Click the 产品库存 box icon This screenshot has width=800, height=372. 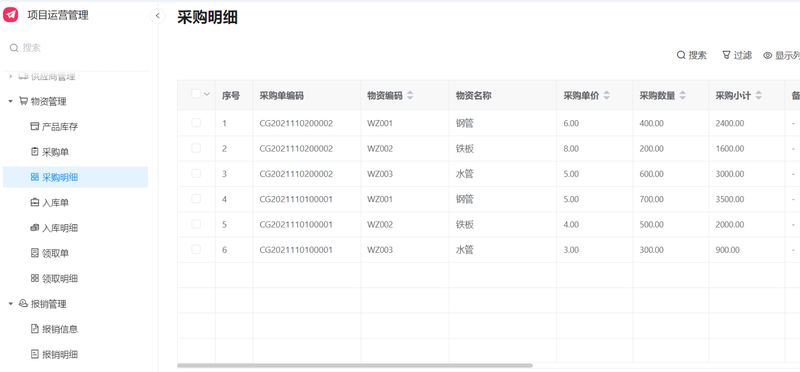(35, 127)
